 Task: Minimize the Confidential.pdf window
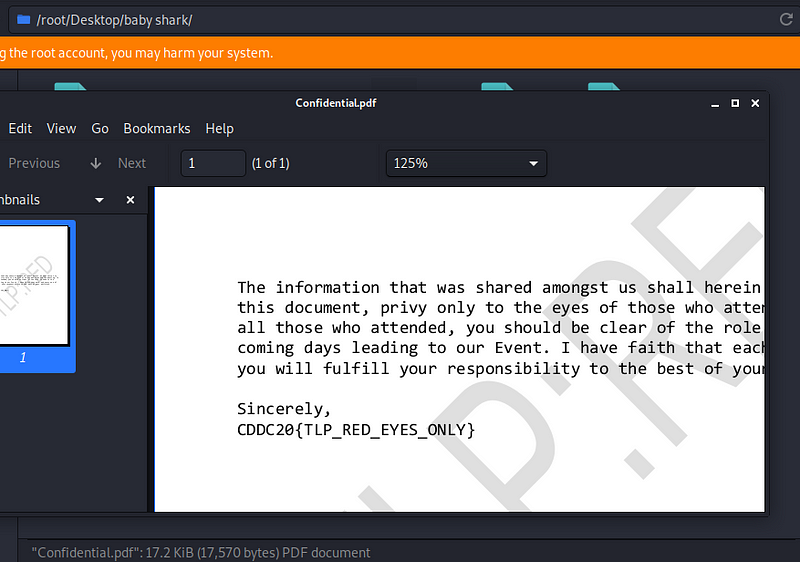pyautogui.click(x=715, y=104)
